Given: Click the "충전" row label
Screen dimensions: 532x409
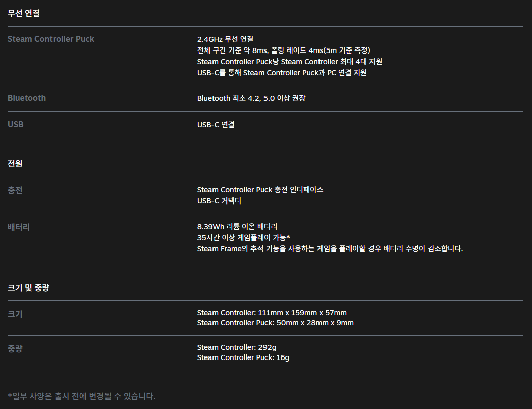Looking at the screenshot, I should (x=15, y=190).
